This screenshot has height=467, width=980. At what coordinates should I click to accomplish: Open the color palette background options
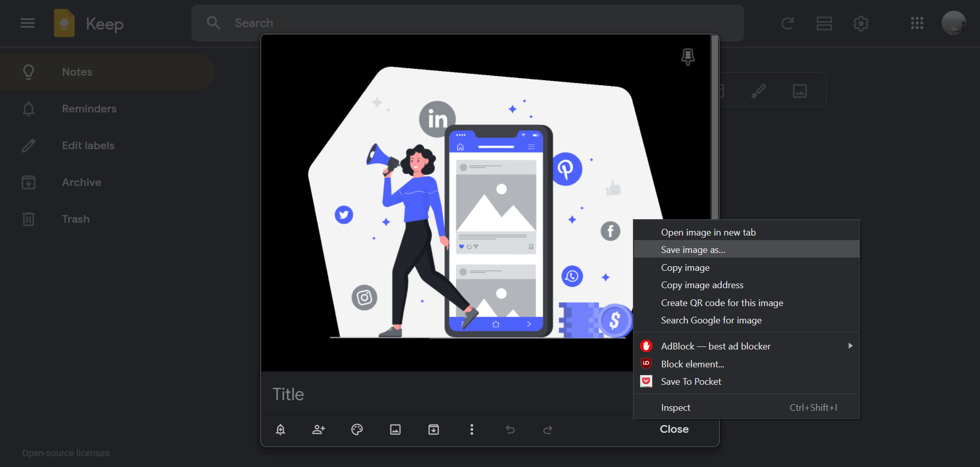pos(357,430)
